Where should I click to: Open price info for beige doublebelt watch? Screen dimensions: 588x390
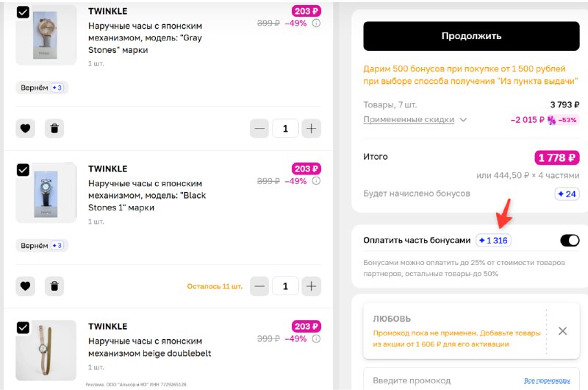(x=316, y=338)
